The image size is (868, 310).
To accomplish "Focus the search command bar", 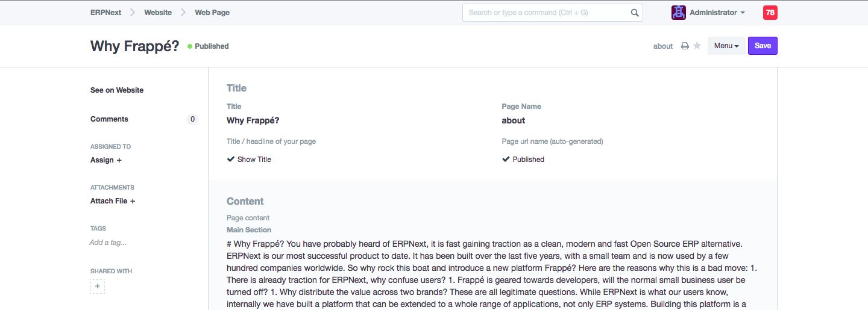I will (546, 13).
